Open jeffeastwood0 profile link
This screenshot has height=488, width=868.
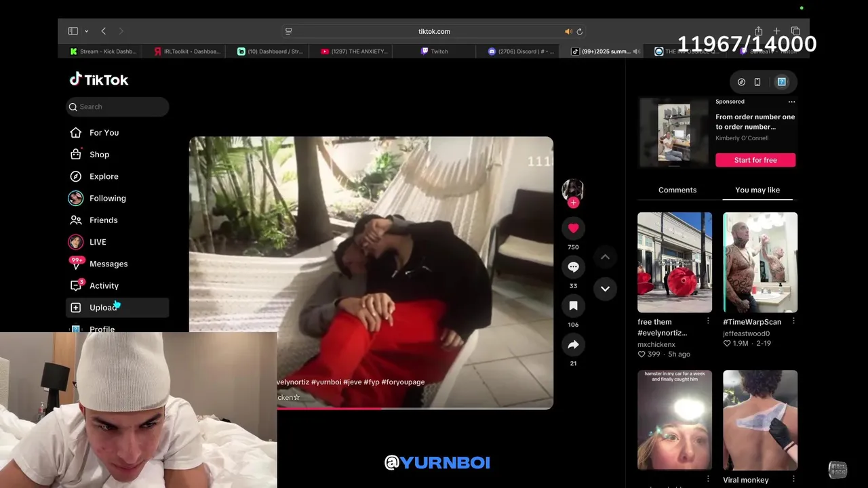746,333
